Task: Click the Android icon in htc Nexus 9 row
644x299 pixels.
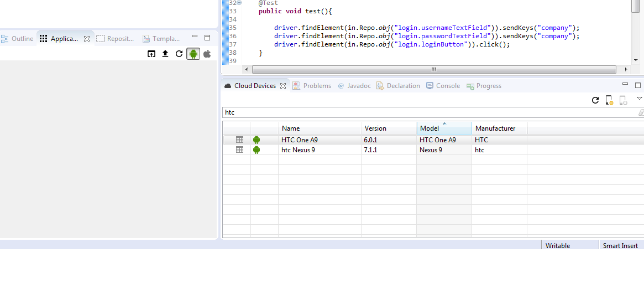Action: point(256,150)
